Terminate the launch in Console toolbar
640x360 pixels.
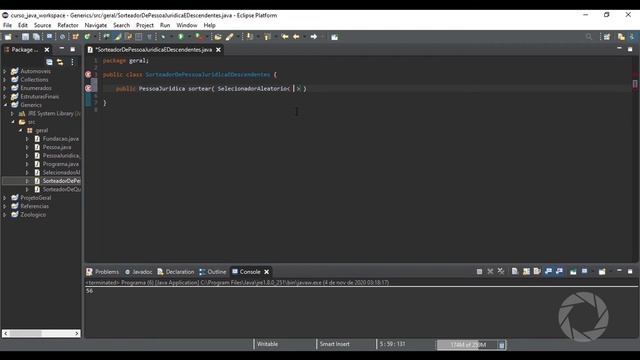point(479,271)
